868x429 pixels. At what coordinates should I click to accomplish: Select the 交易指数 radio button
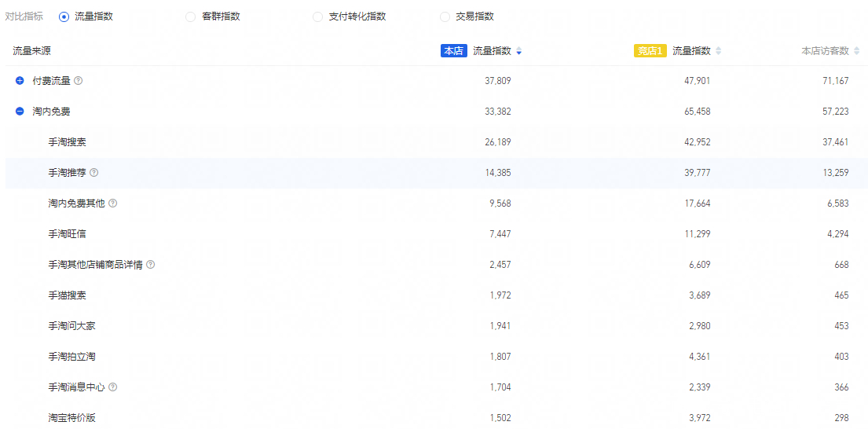pyautogui.click(x=445, y=16)
